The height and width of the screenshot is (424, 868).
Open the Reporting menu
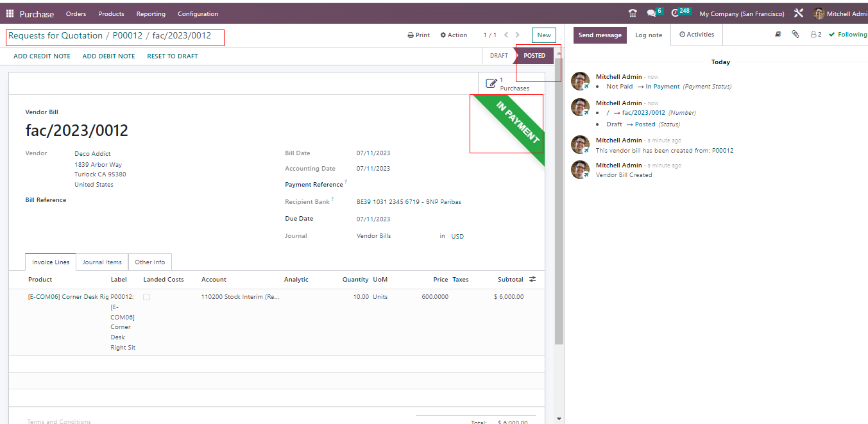pos(151,13)
